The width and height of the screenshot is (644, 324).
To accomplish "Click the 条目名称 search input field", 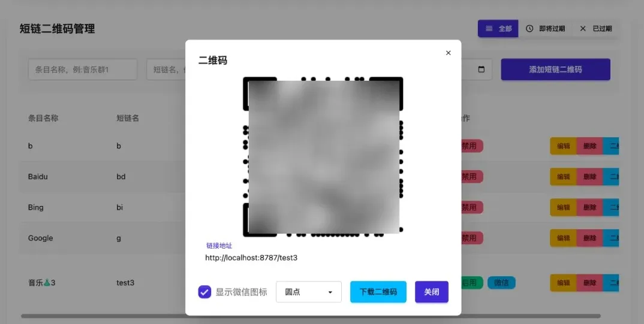I will click(83, 69).
